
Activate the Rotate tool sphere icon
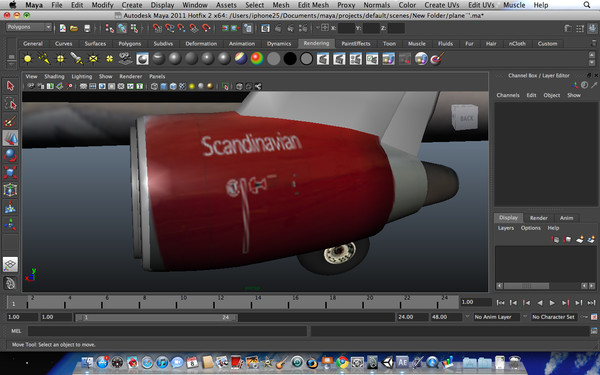click(10, 155)
